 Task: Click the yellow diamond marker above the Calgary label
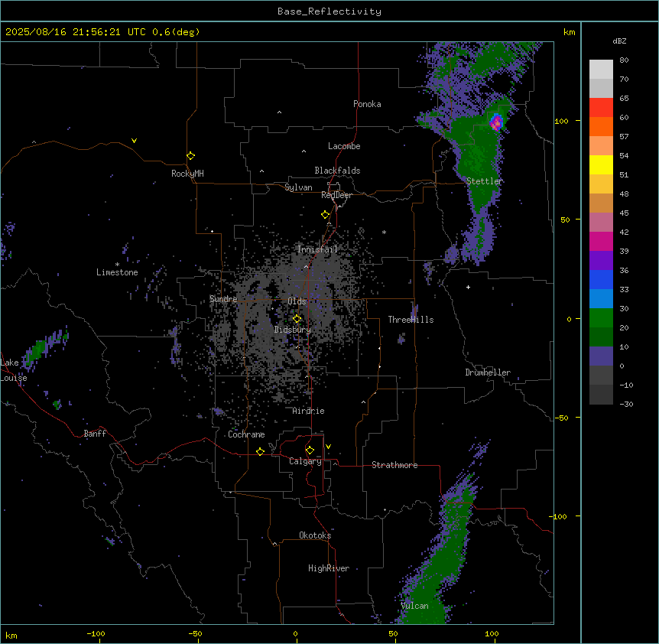point(310,450)
